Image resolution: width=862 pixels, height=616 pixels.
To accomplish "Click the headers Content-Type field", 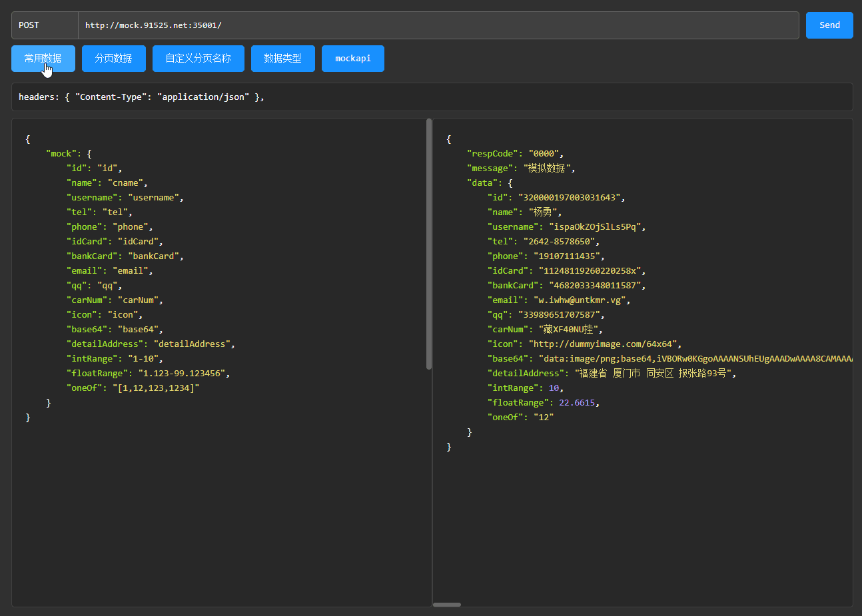I will tap(432, 97).
